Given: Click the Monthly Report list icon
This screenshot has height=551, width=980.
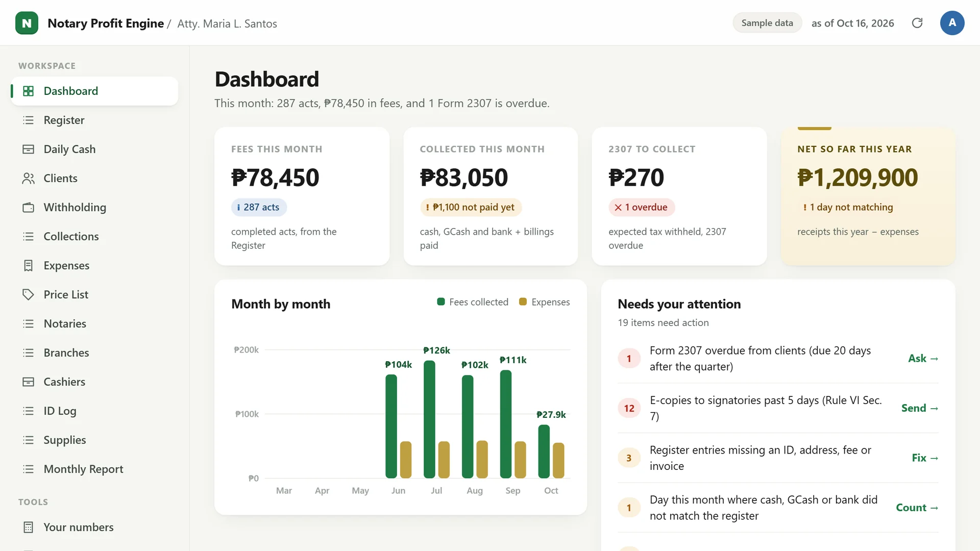Looking at the screenshot, I should coord(29,469).
